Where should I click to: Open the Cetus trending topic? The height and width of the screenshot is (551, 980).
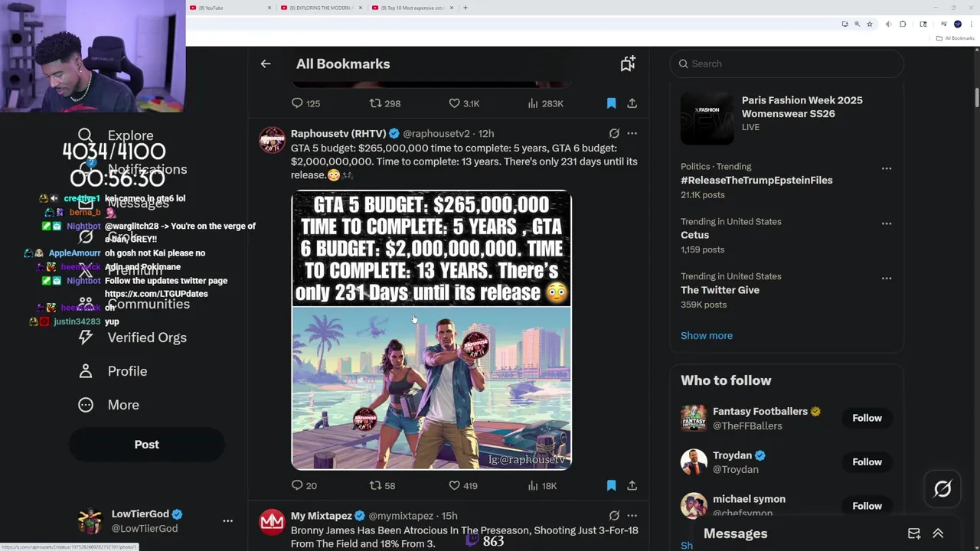point(694,235)
